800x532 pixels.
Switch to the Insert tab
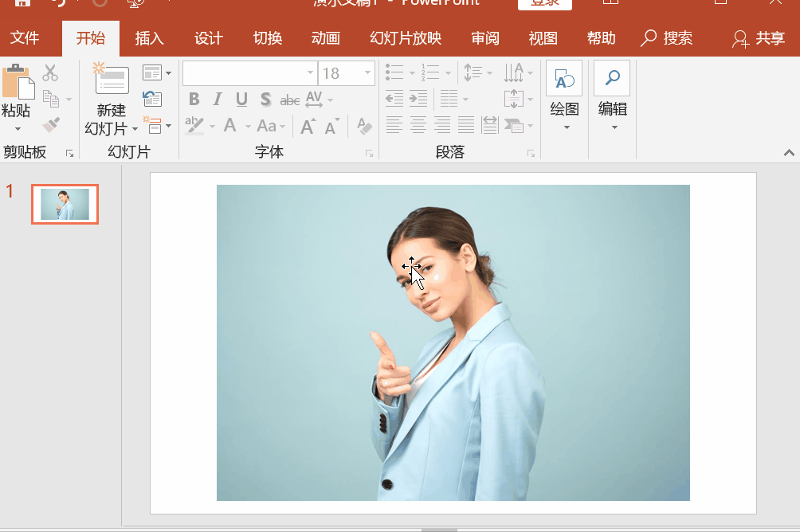tap(149, 38)
